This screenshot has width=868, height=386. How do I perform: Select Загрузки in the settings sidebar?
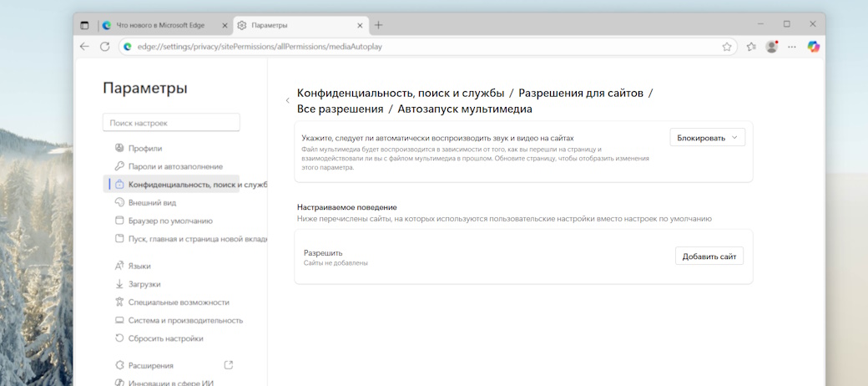pos(144,284)
